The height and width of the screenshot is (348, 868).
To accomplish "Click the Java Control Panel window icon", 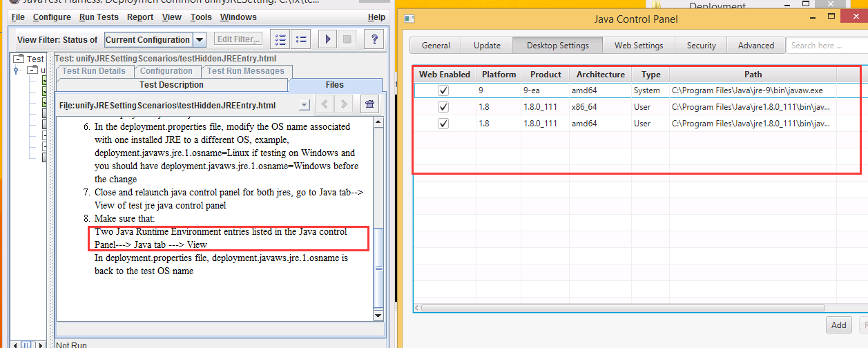I will tap(409, 19).
